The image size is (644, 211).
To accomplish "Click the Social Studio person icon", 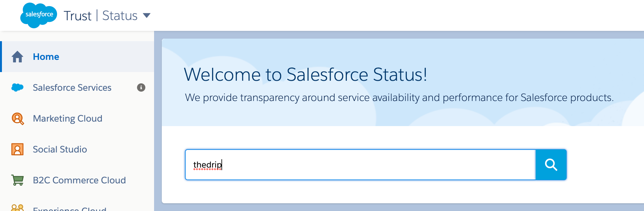I will pyautogui.click(x=17, y=149).
